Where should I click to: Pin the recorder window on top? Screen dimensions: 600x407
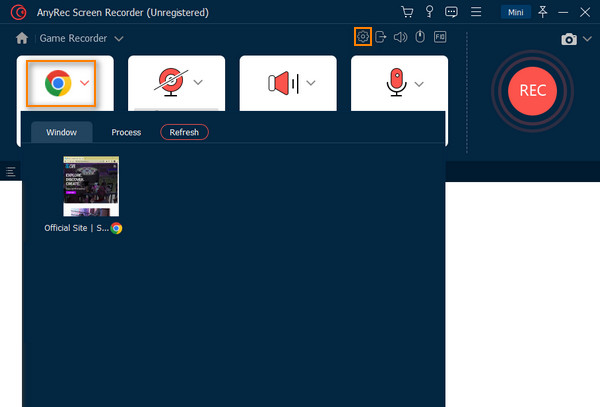pyautogui.click(x=543, y=12)
